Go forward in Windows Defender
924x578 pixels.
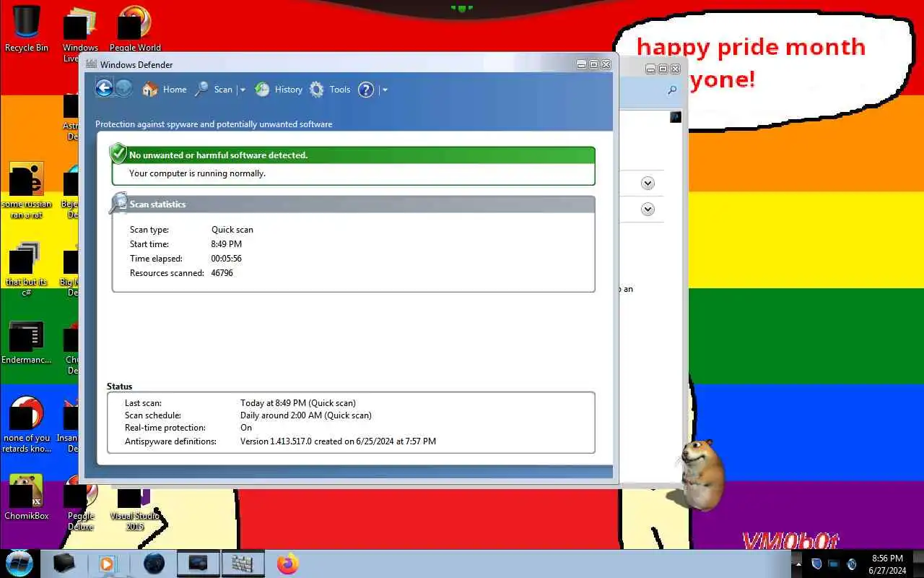(x=124, y=88)
